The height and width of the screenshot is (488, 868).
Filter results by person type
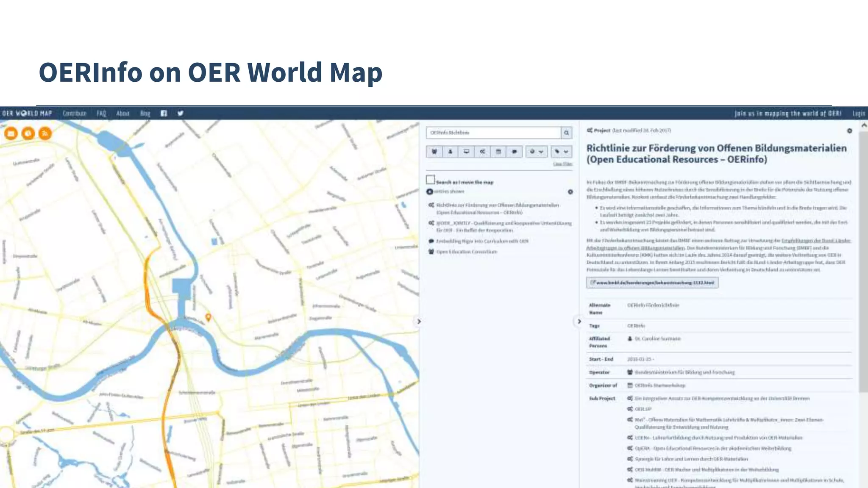click(450, 152)
